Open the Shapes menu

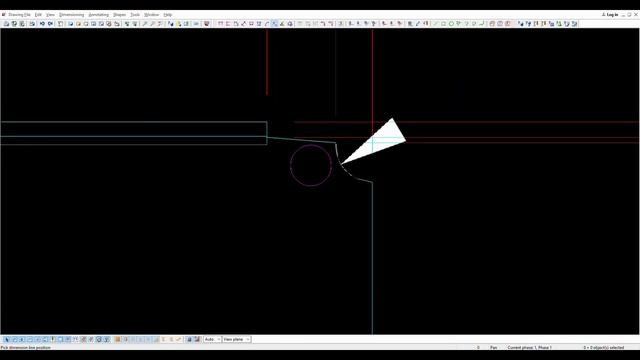coord(120,15)
